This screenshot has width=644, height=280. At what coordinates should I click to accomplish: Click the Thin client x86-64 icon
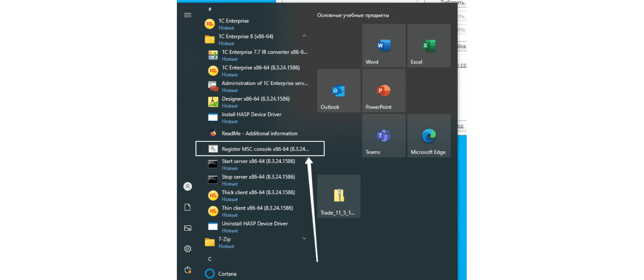pyautogui.click(x=213, y=211)
